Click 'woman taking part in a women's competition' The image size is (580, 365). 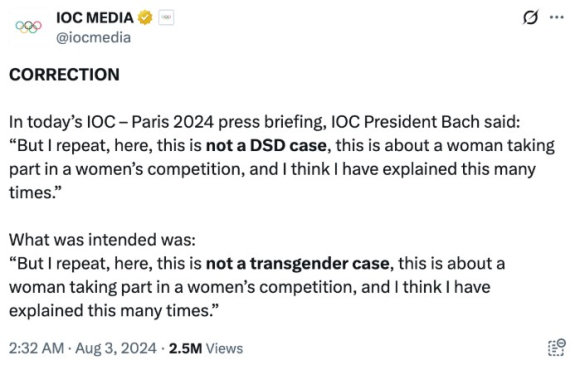pyautogui.click(x=181, y=287)
